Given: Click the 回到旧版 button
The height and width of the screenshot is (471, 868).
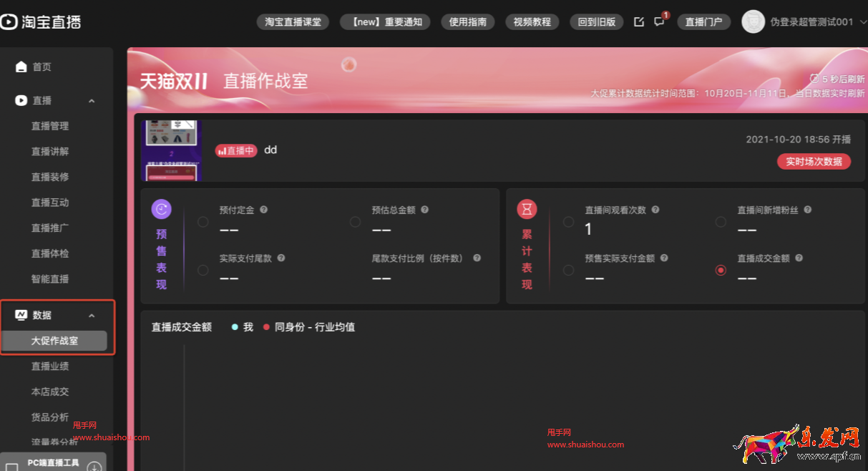Looking at the screenshot, I should coord(597,21).
